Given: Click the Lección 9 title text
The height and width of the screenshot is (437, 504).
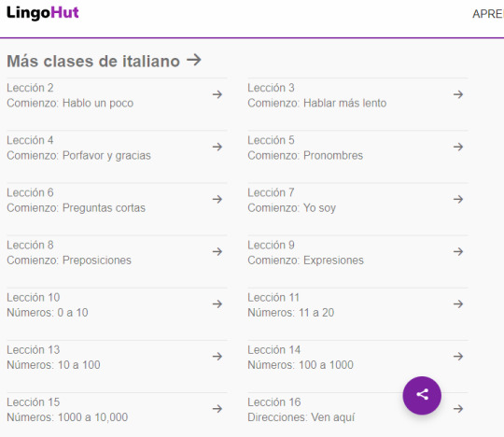Looking at the screenshot, I should (271, 245).
